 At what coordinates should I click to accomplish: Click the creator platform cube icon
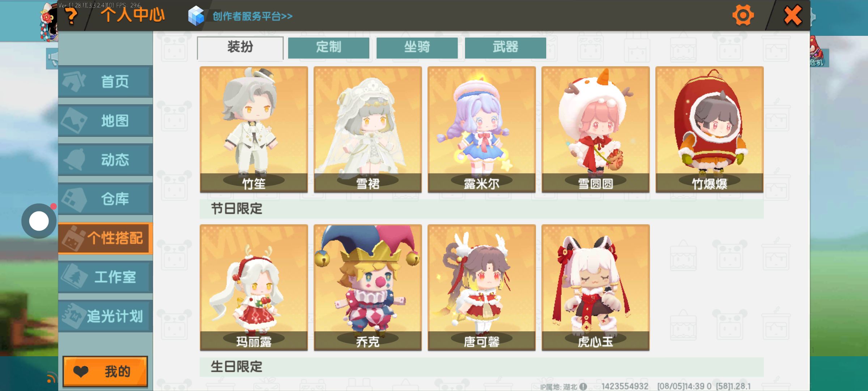[196, 16]
